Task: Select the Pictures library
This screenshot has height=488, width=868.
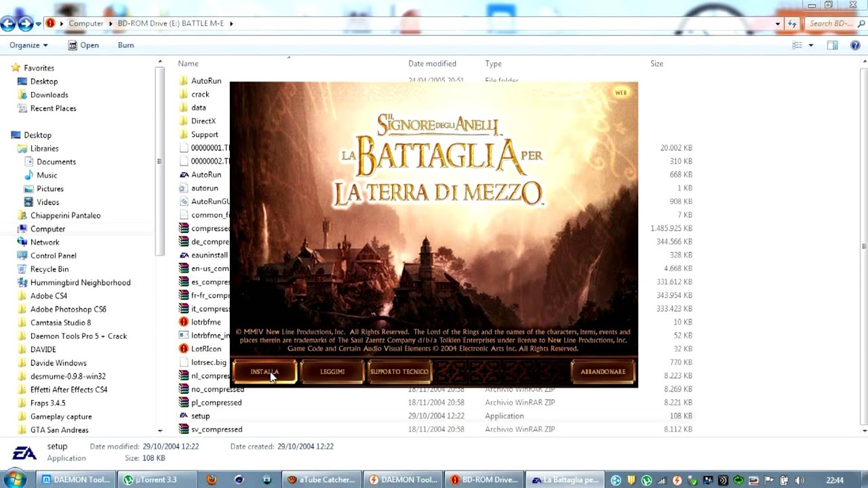Action: point(50,189)
